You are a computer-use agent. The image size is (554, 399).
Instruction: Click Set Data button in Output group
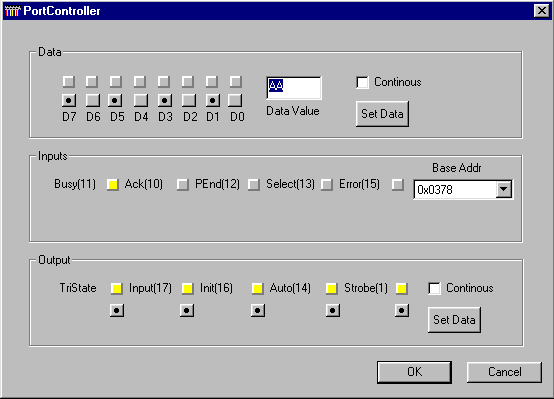[x=454, y=320]
